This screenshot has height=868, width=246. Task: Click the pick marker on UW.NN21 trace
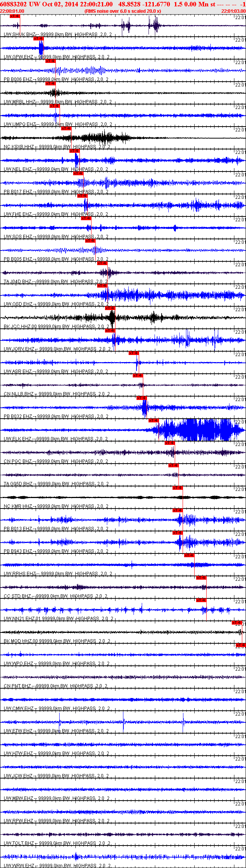click(201, 600)
